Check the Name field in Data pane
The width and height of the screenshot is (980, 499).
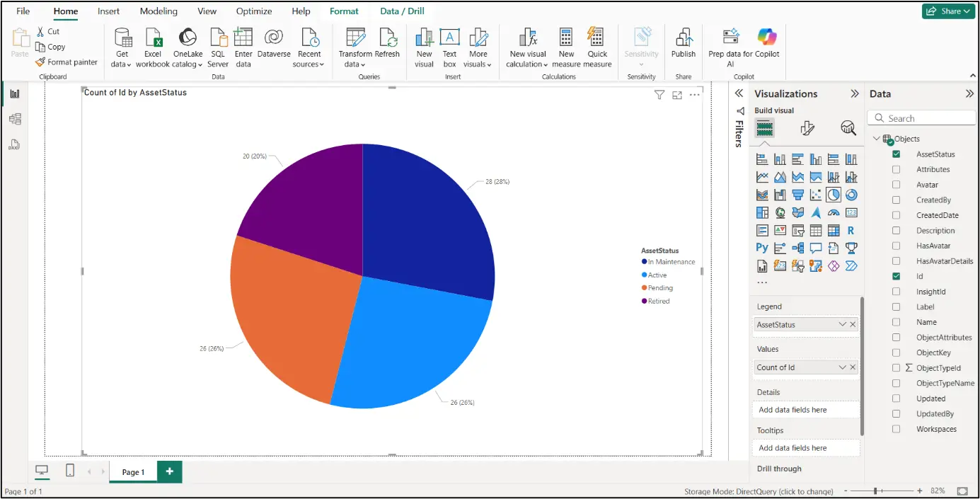[x=896, y=321]
